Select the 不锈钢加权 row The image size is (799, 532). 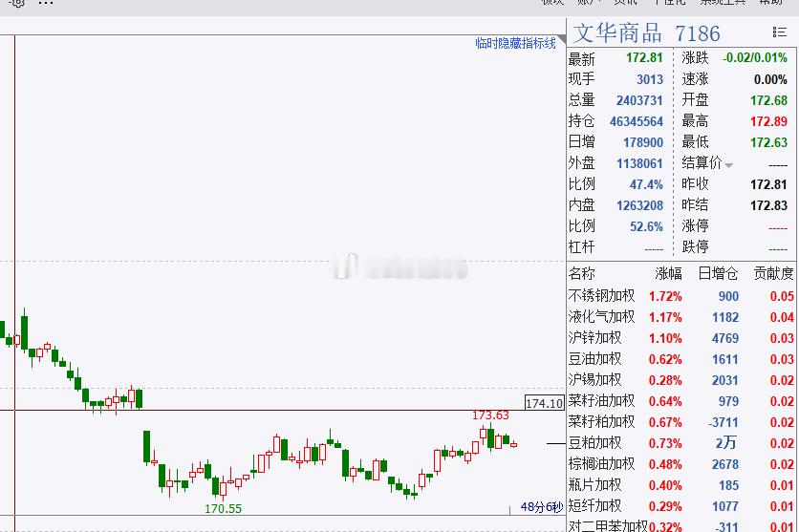(681, 296)
